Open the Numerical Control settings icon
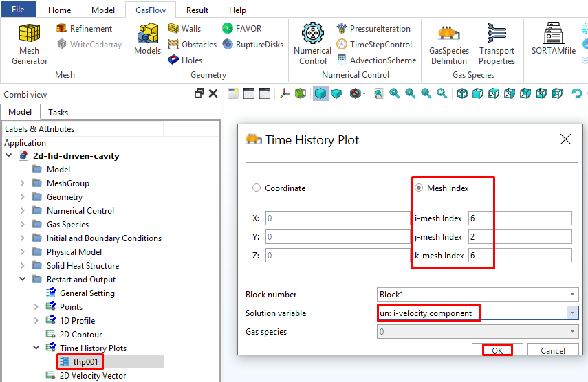Screen dimensions: 588x382 tap(312, 44)
